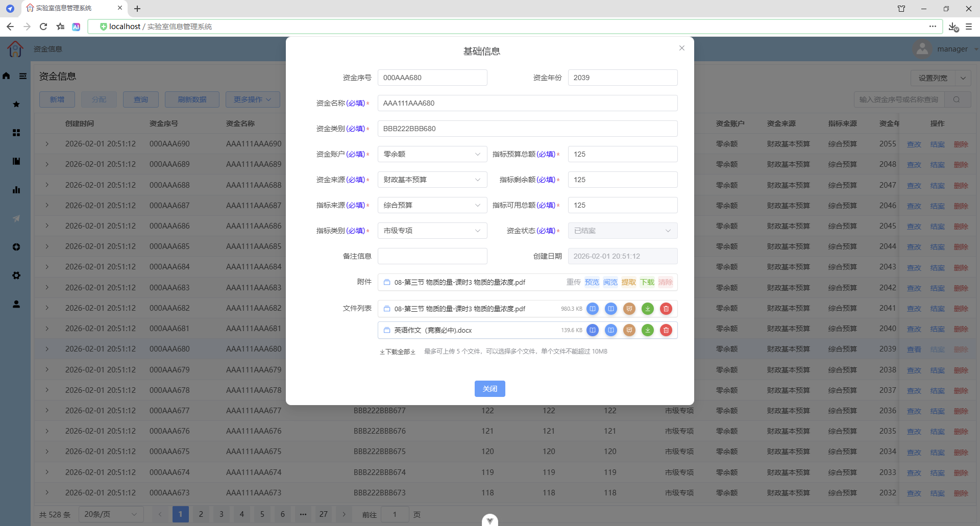This screenshot has width=980, height=526.
Task: Click the browser bookmark star icon
Action: tap(60, 27)
